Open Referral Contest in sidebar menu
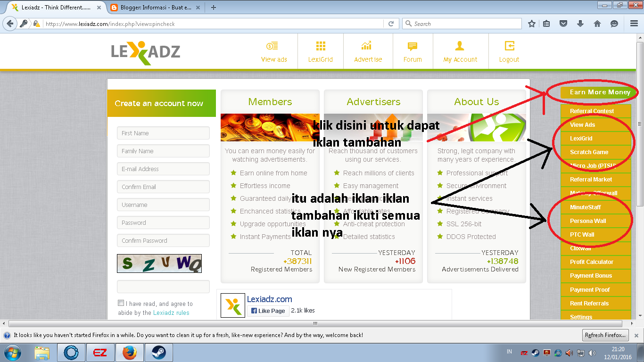Image resolution: width=644 pixels, height=362 pixels. click(595, 111)
